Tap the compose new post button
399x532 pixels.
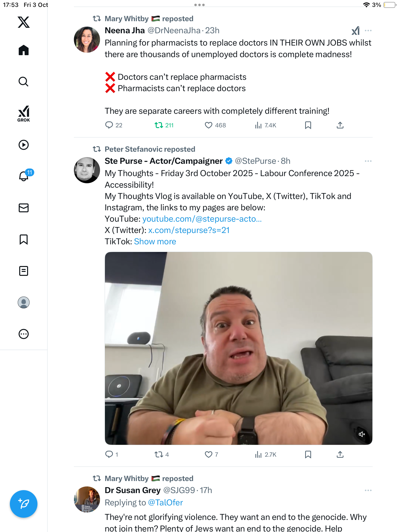click(x=24, y=504)
